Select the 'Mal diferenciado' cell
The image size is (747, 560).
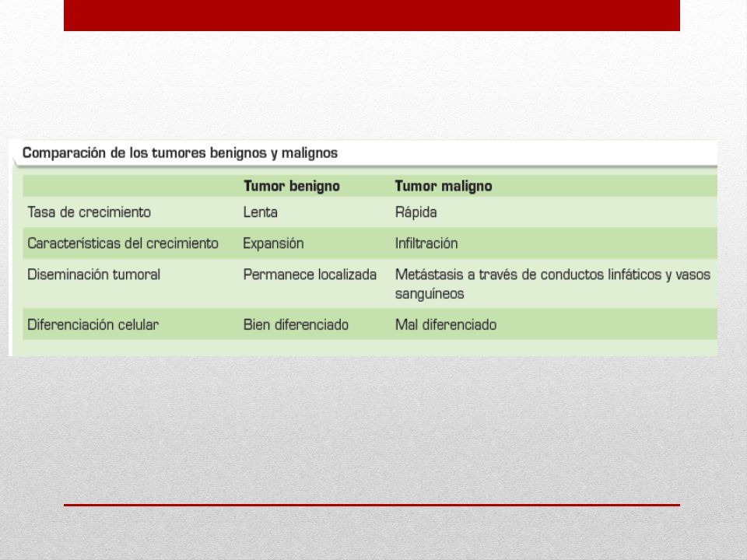(x=446, y=325)
